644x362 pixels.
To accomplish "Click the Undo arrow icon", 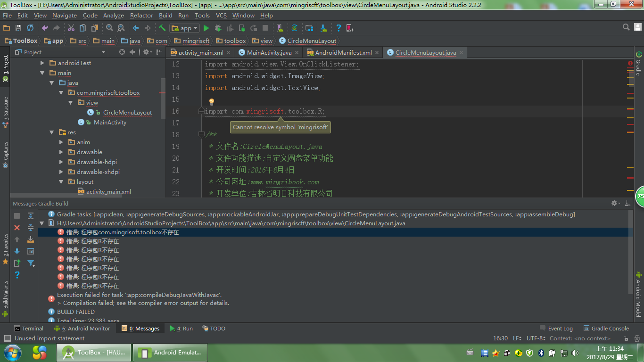I will [x=45, y=28].
